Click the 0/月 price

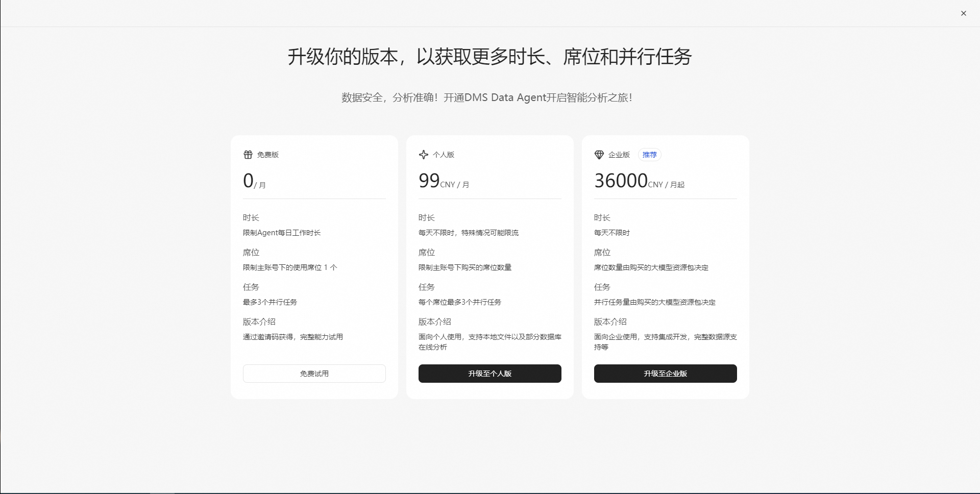[254, 181]
